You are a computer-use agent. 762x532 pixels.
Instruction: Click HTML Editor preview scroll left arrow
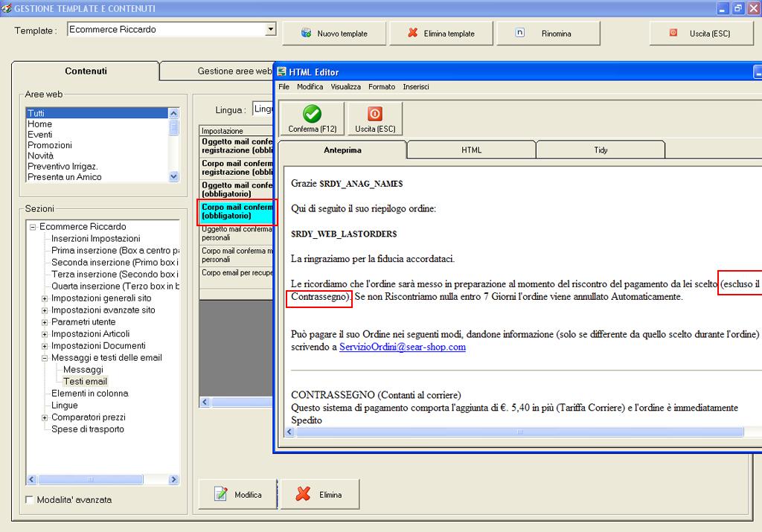pos(289,432)
